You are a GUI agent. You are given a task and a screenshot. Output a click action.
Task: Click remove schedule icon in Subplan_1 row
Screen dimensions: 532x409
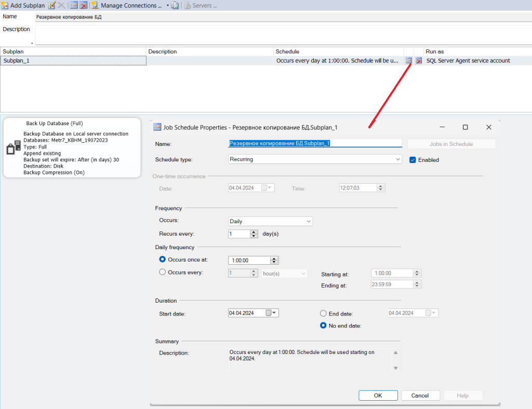coord(419,61)
